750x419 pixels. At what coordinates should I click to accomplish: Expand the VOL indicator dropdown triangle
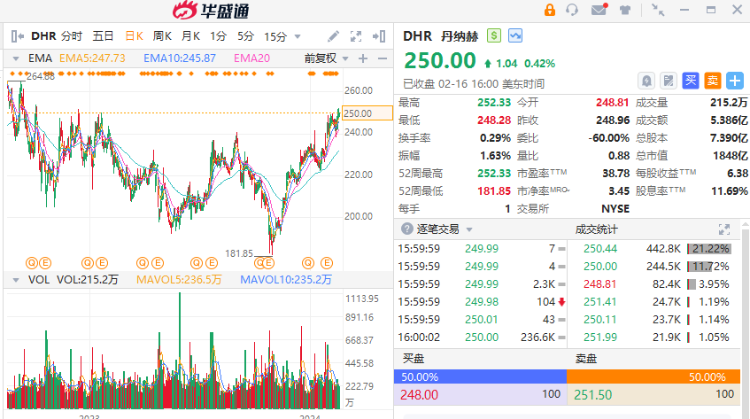click(x=16, y=280)
